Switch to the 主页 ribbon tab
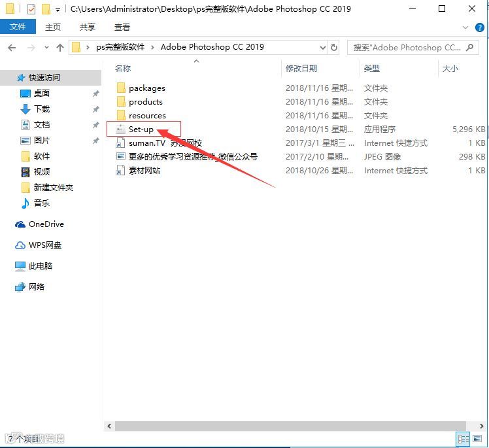489x448 pixels. (x=53, y=27)
